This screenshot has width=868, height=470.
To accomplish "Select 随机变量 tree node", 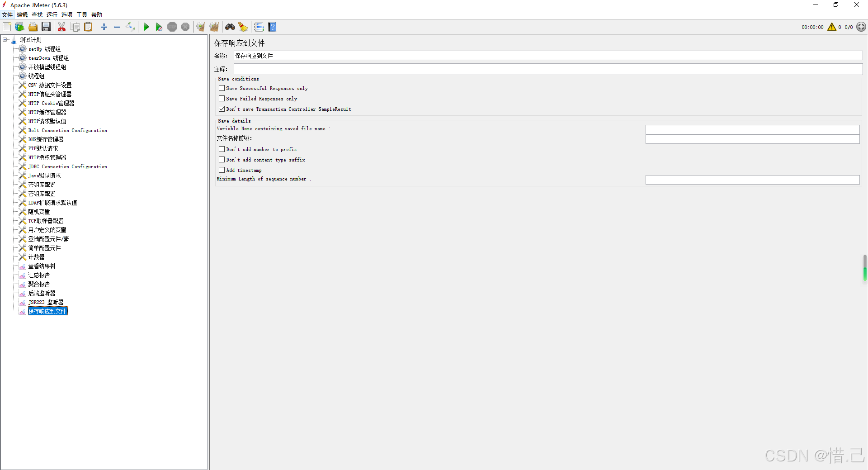I will coord(39,212).
